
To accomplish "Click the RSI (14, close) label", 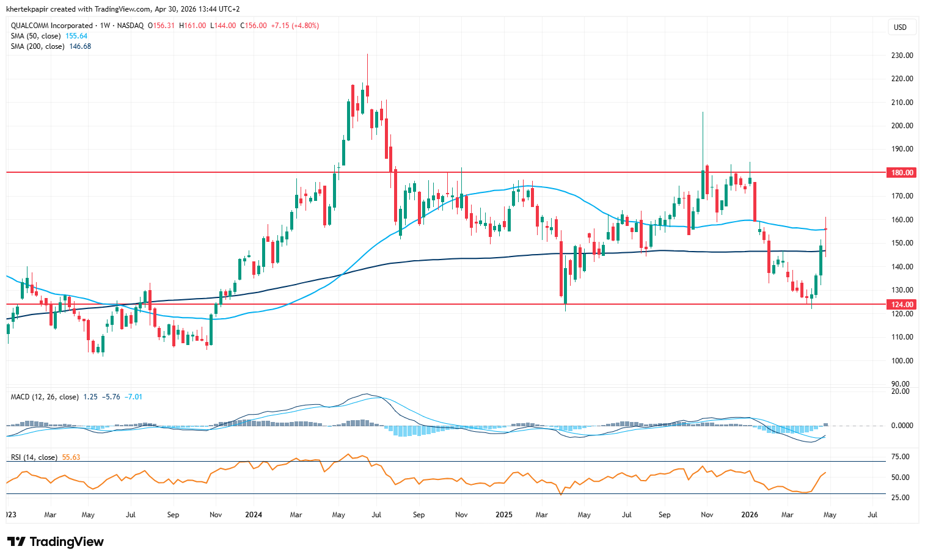I will (x=34, y=457).
